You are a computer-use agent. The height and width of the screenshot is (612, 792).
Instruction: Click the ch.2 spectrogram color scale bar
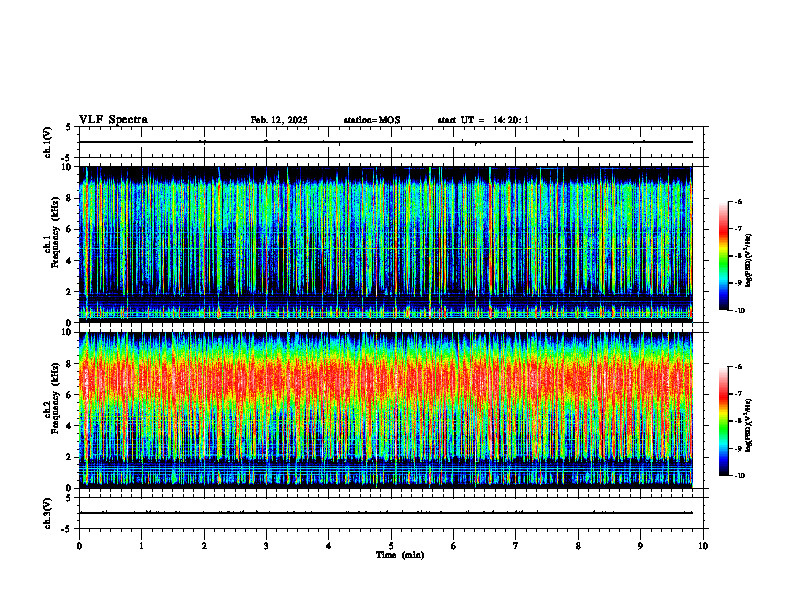pyautogui.click(x=723, y=421)
